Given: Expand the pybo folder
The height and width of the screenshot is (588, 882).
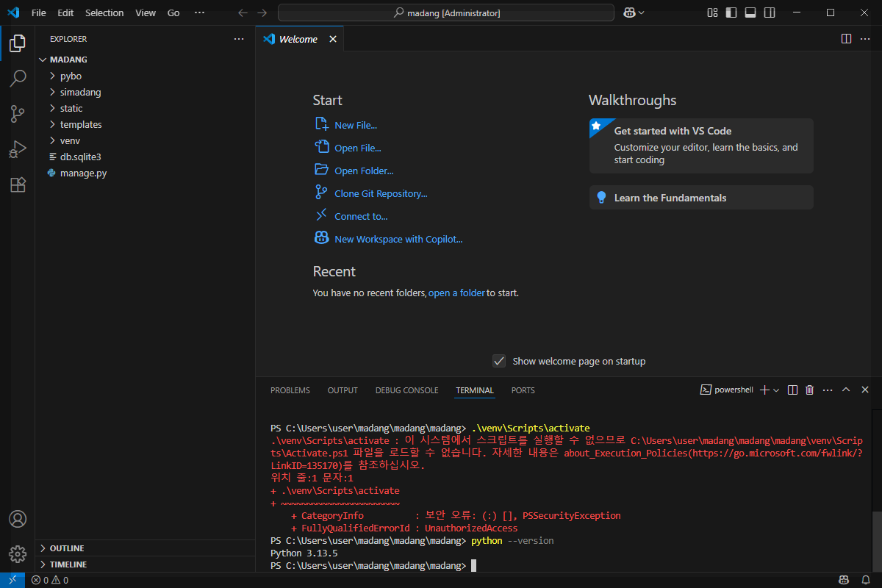Looking at the screenshot, I should (x=143, y=76).
